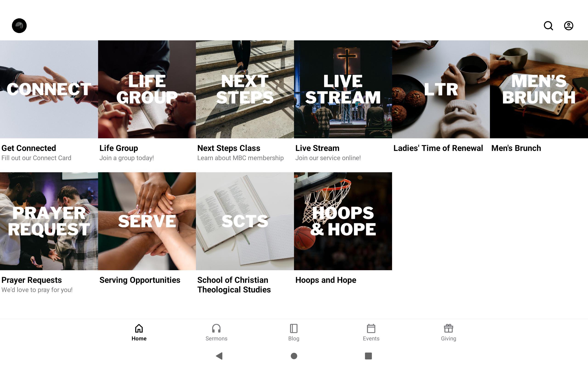Open the user profile account icon
The width and height of the screenshot is (588, 367).
click(x=568, y=25)
